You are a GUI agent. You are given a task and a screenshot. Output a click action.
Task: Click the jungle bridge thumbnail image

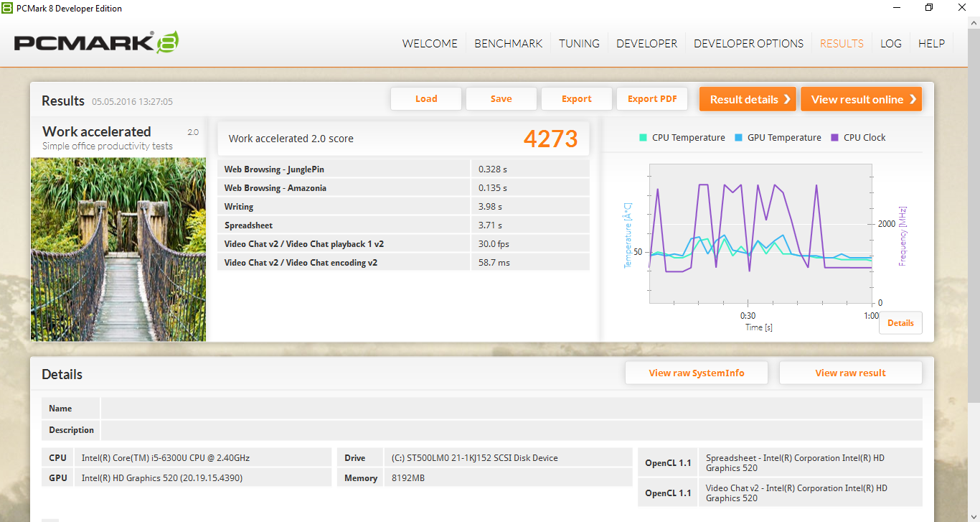[118, 249]
